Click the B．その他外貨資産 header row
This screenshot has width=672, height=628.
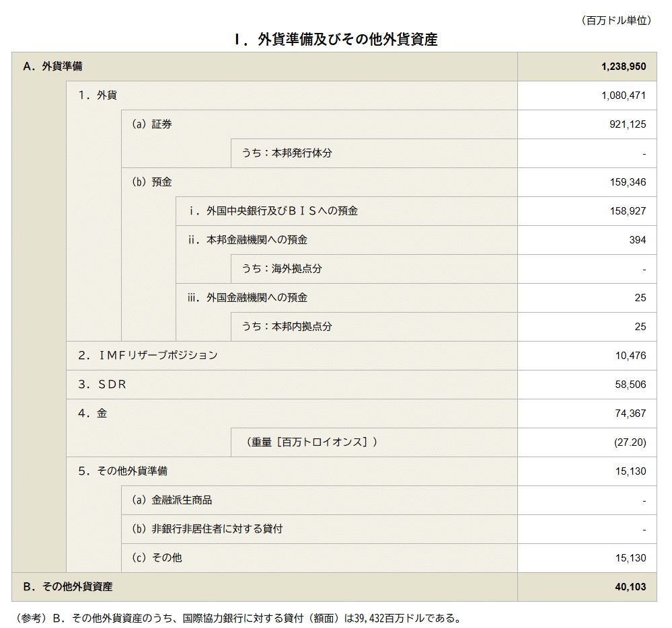point(202,586)
